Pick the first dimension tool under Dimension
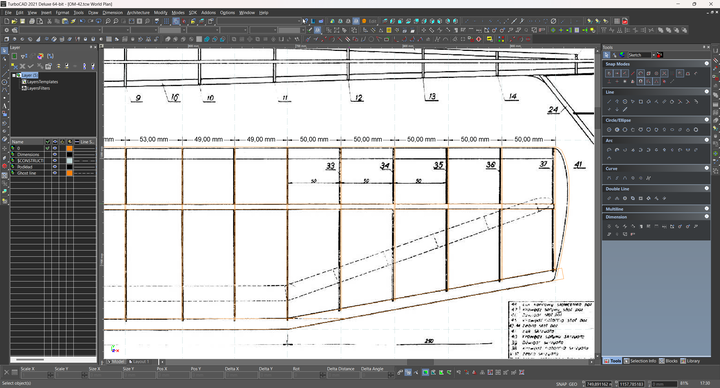 tap(609, 226)
